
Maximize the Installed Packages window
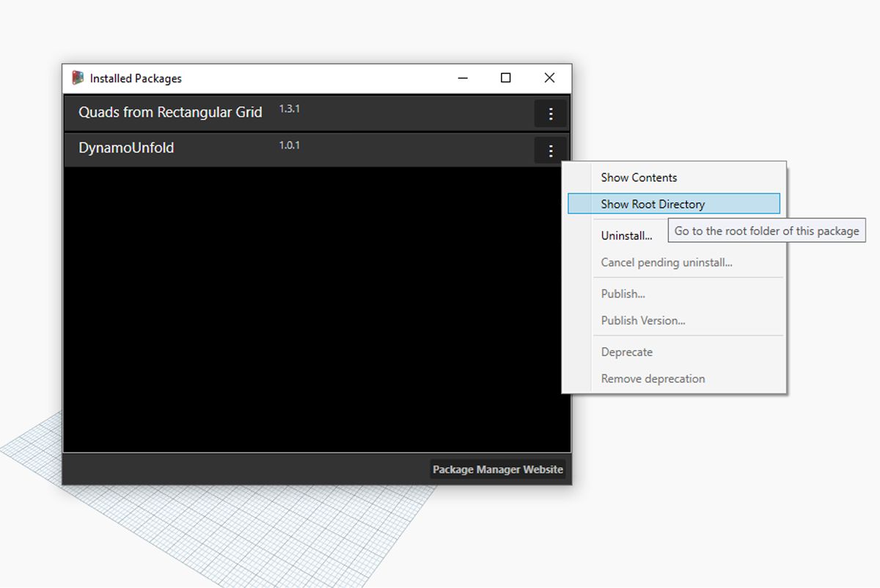pyautogui.click(x=505, y=78)
